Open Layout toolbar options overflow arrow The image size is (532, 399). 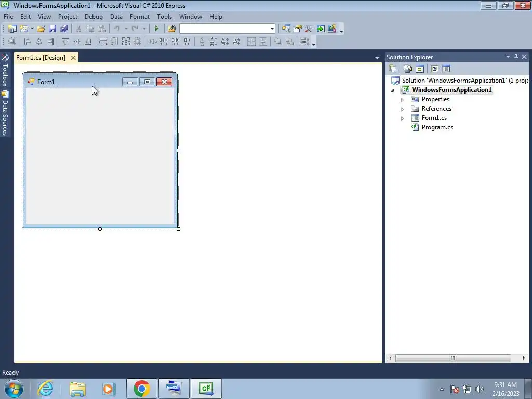pos(314,43)
